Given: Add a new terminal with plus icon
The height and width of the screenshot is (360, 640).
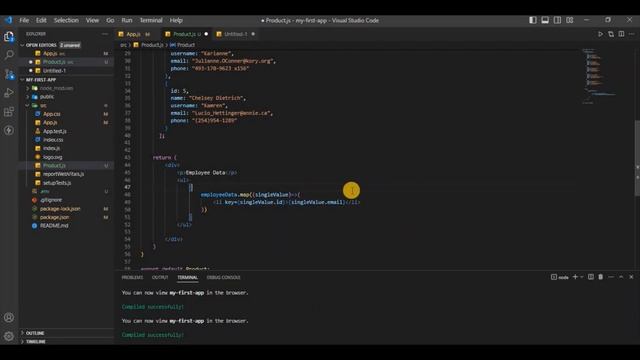Looking at the screenshot, I should click(x=575, y=277).
